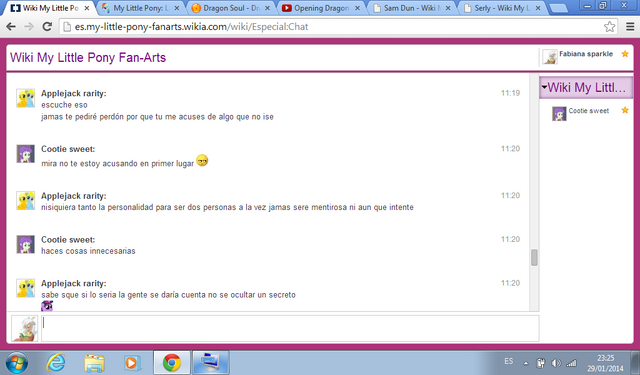Close the My Little Pony: L tab
The height and width of the screenshot is (375, 640).
(176, 8)
